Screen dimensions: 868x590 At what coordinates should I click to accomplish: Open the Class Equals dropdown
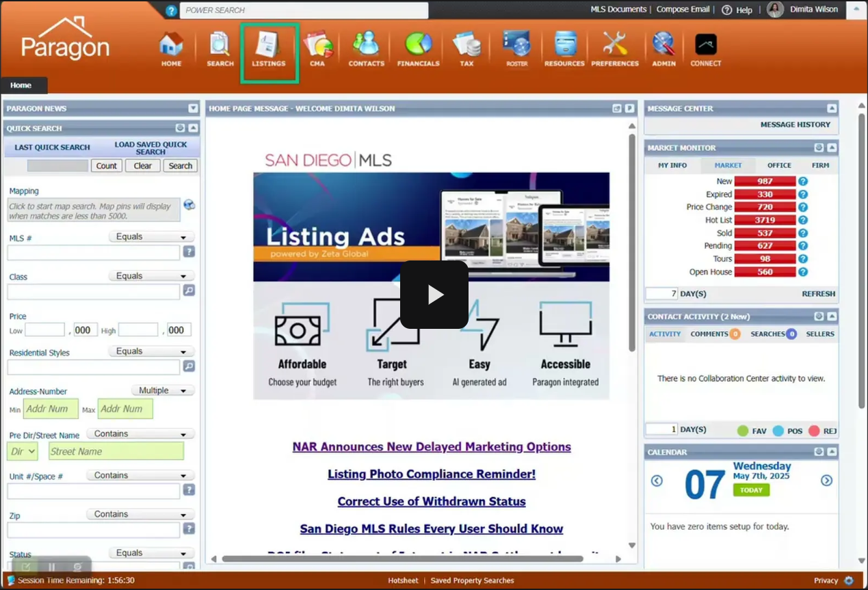point(151,276)
